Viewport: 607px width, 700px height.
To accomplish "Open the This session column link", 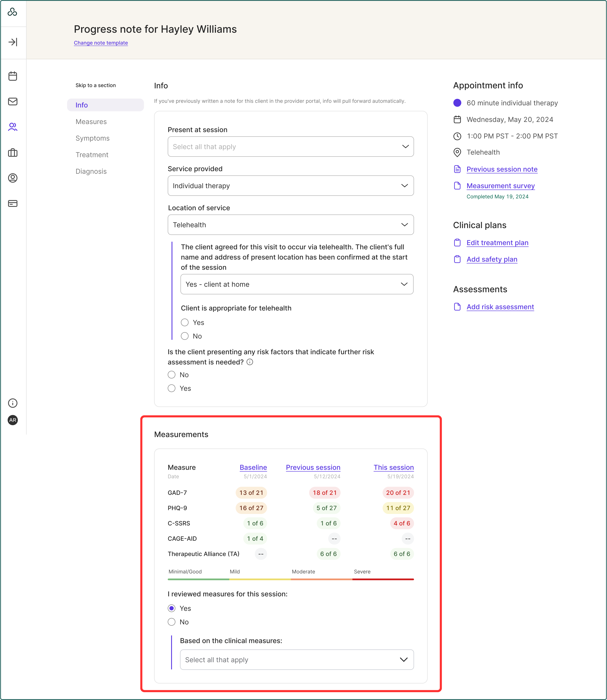I will pyautogui.click(x=394, y=467).
